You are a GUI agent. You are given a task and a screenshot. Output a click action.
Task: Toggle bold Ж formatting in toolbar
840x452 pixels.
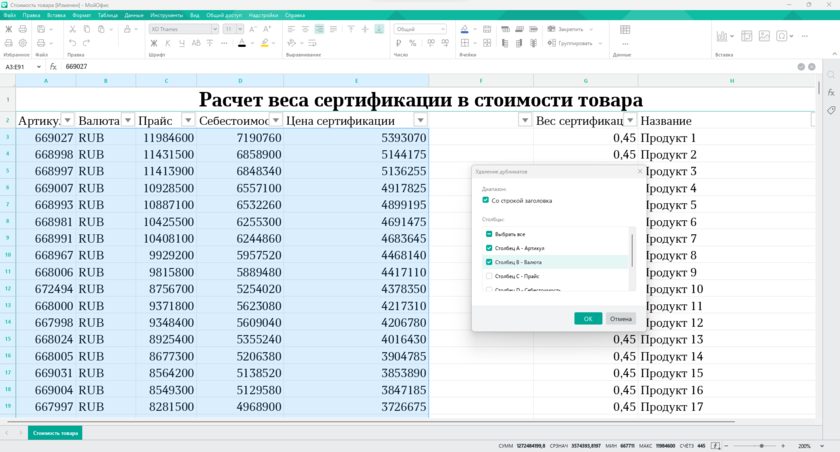click(155, 43)
